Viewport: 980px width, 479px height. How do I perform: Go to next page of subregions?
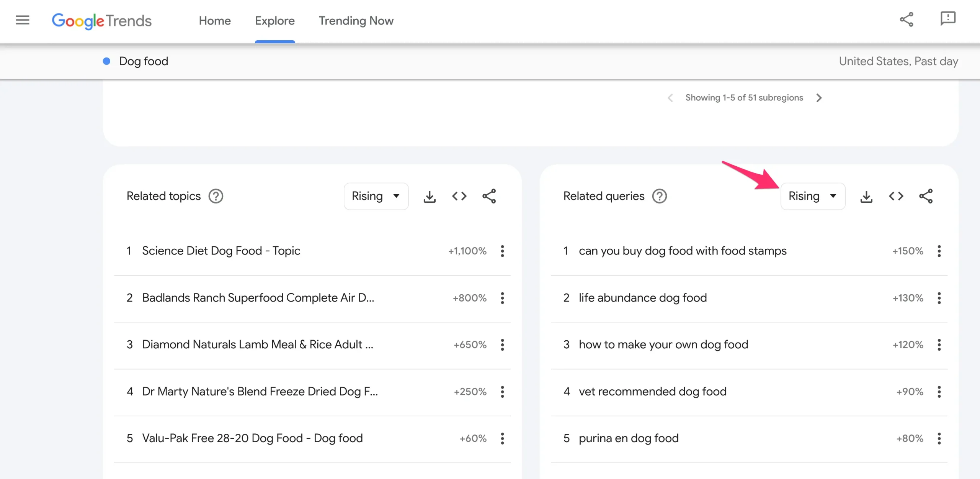819,98
